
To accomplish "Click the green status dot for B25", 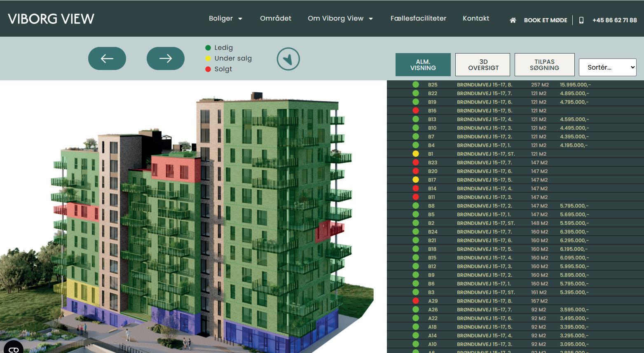I will [x=416, y=84].
